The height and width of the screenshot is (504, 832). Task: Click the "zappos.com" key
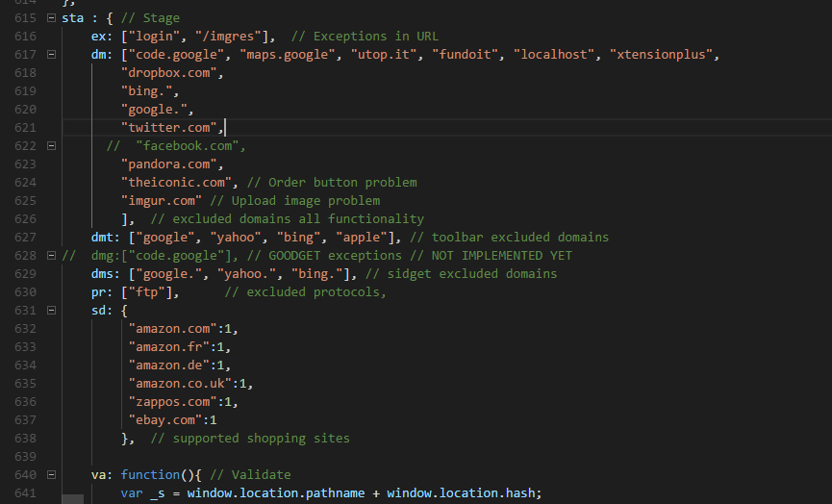pyautogui.click(x=173, y=402)
